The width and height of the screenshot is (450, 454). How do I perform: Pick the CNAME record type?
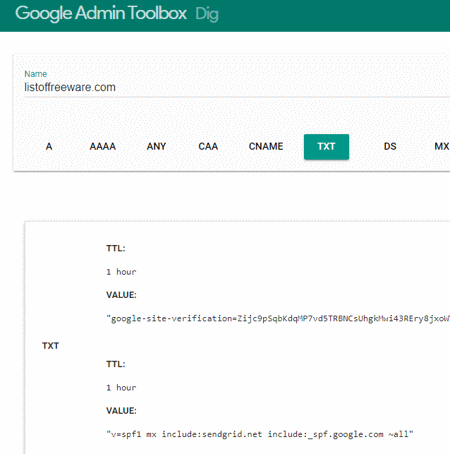click(x=266, y=146)
